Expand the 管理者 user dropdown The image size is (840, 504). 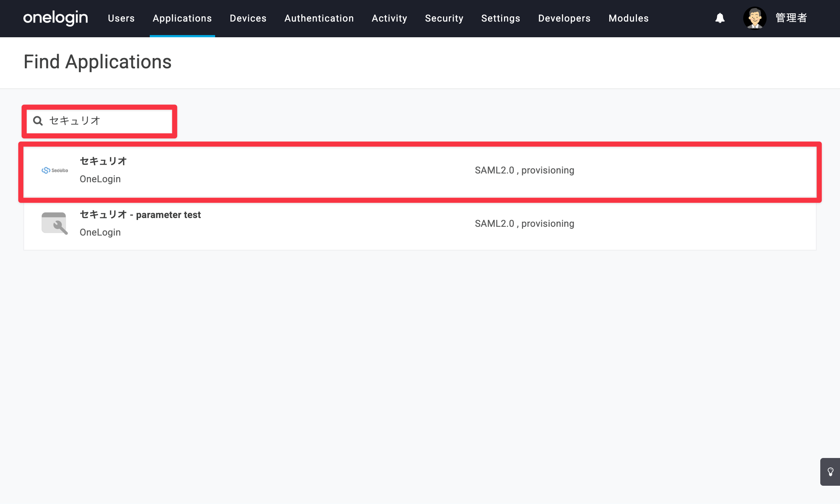tap(791, 18)
